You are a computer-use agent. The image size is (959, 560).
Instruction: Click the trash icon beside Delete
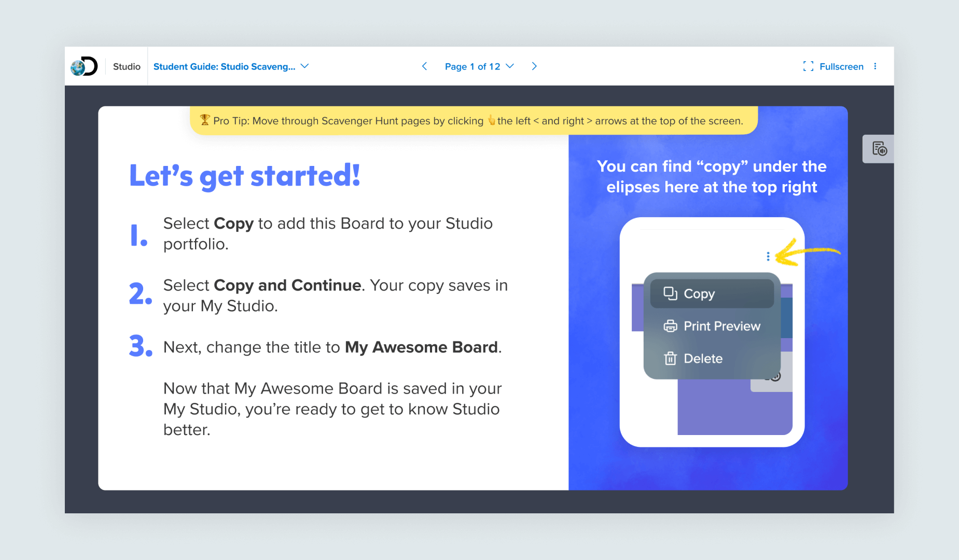pos(670,358)
